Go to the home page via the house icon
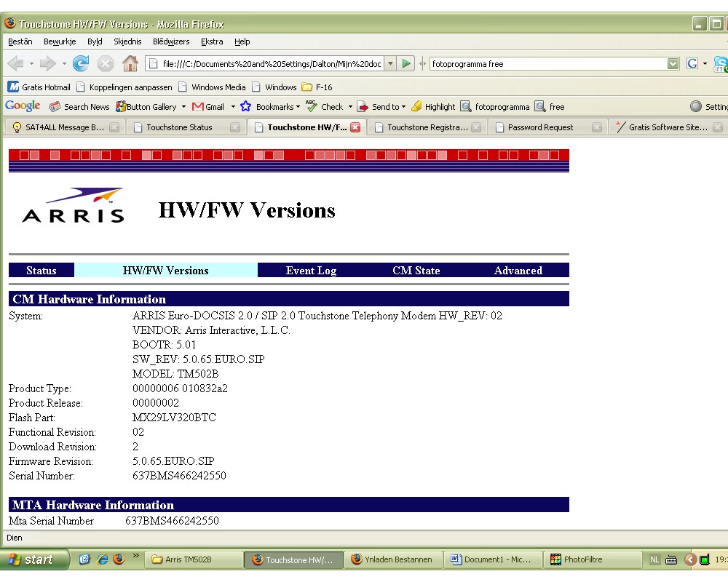This screenshot has height=582, width=728. (x=130, y=63)
